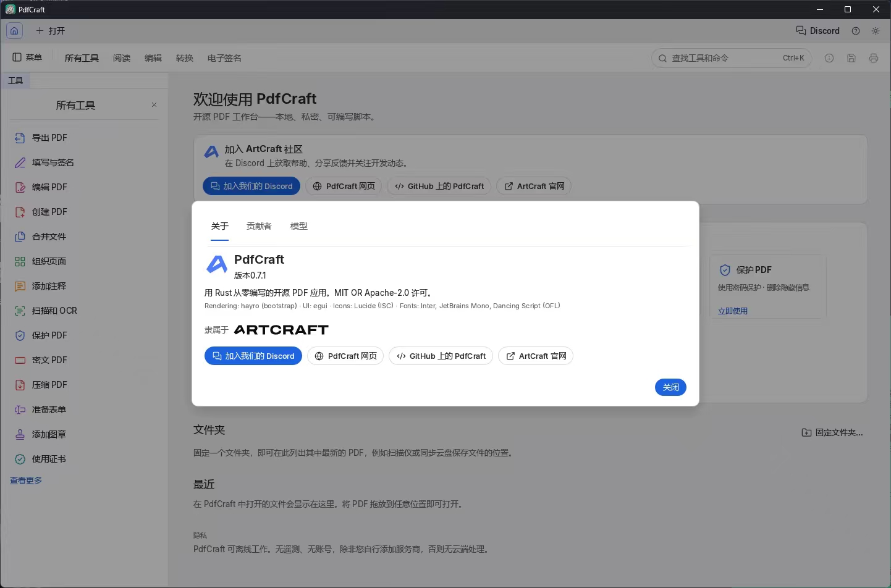This screenshot has height=588, width=891.
Task: Switch to the 转换 tab
Action: (x=185, y=58)
